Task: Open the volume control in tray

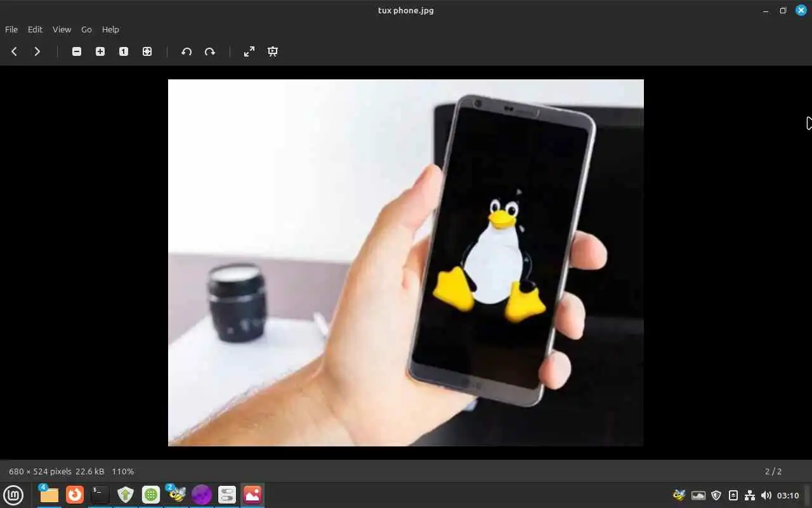Action: coord(766,495)
